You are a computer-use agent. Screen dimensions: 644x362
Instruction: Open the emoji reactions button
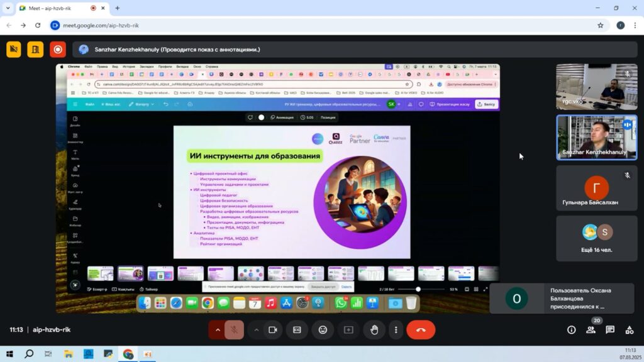323,330
